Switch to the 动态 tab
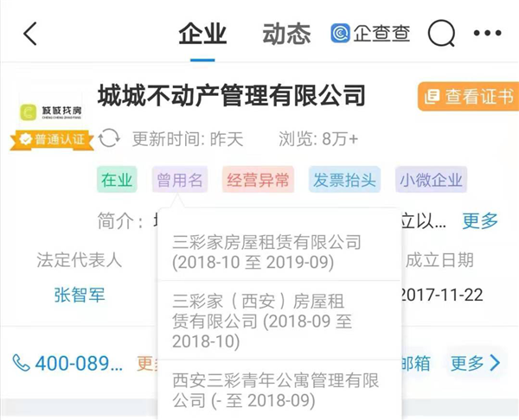The height and width of the screenshot is (420, 519). pyautogui.click(x=286, y=34)
